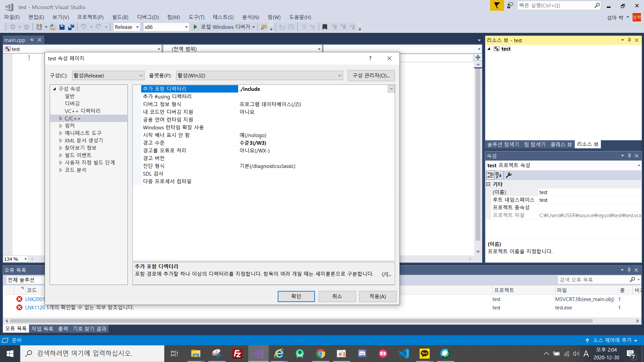
Task: Click the 검색 오류 목록 search field
Action: click(x=593, y=280)
